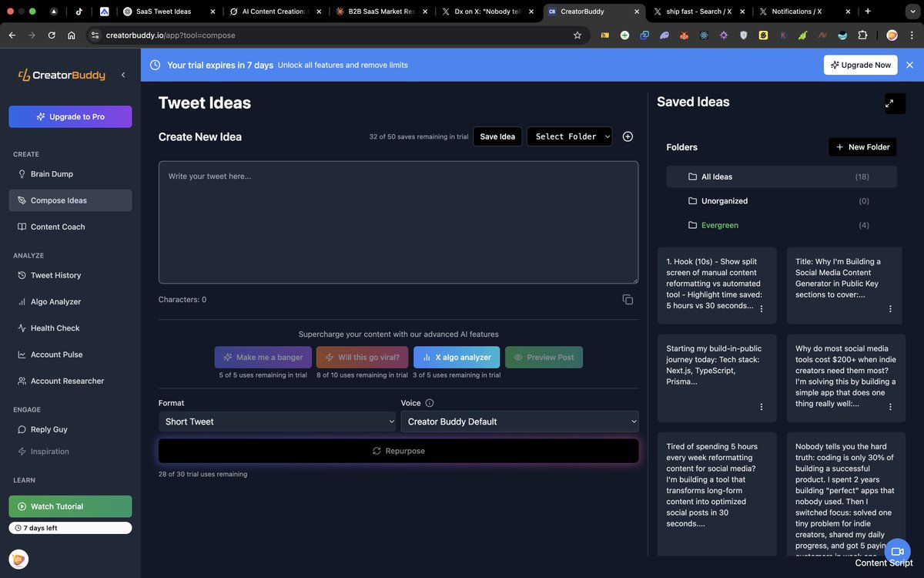Image resolution: width=924 pixels, height=578 pixels.
Task: Open 'Nobody tells you the hard truth' card
Action: point(846,493)
